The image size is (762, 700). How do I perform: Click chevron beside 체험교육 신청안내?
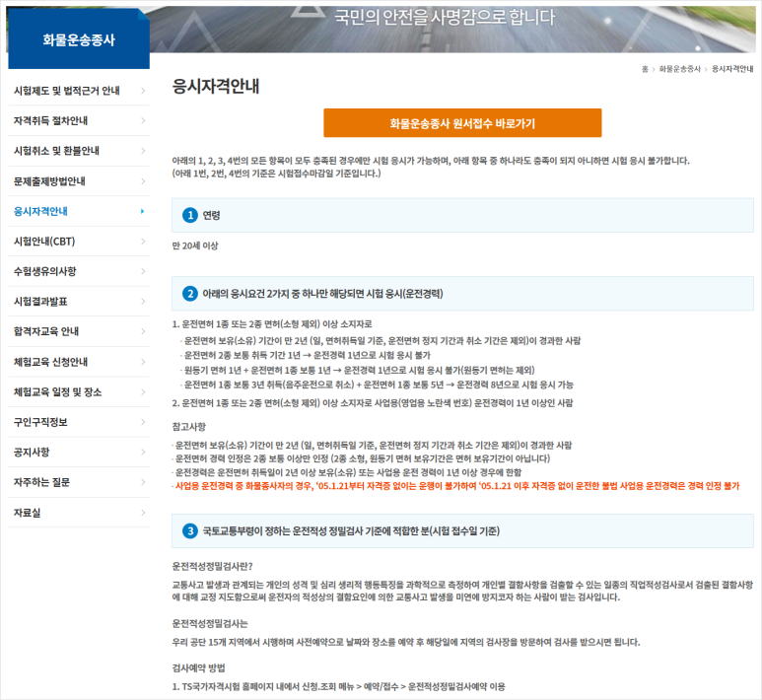pyautogui.click(x=143, y=362)
